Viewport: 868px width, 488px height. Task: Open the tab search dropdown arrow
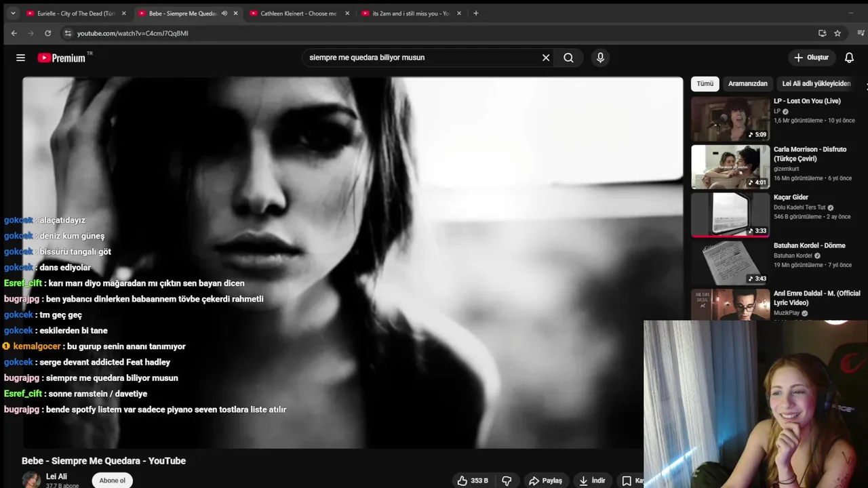[x=12, y=13]
